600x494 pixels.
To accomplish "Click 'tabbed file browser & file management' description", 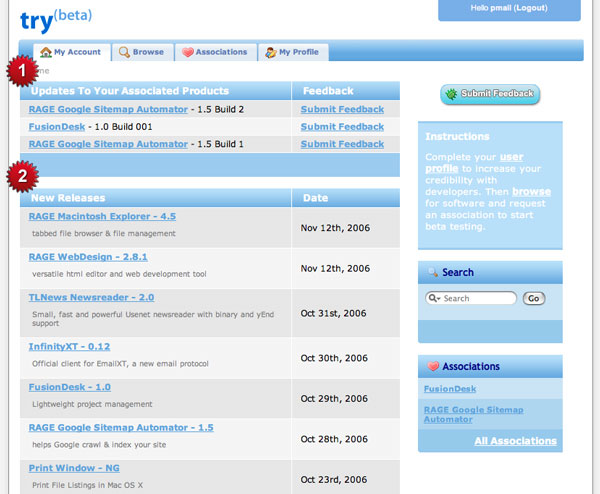I will tap(104, 233).
